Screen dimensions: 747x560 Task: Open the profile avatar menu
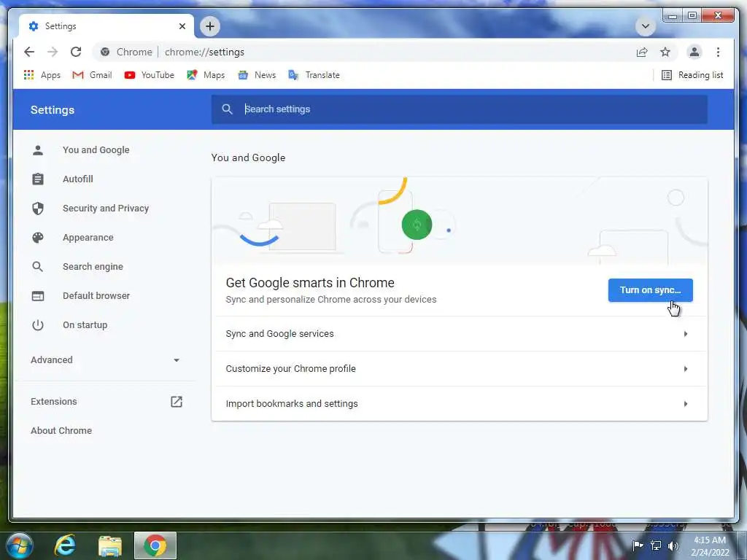coord(694,52)
